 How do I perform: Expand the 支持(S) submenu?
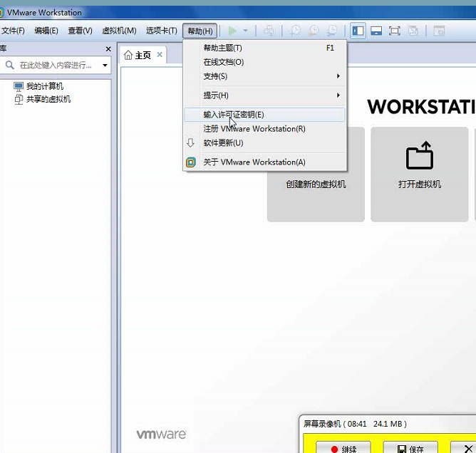point(264,76)
